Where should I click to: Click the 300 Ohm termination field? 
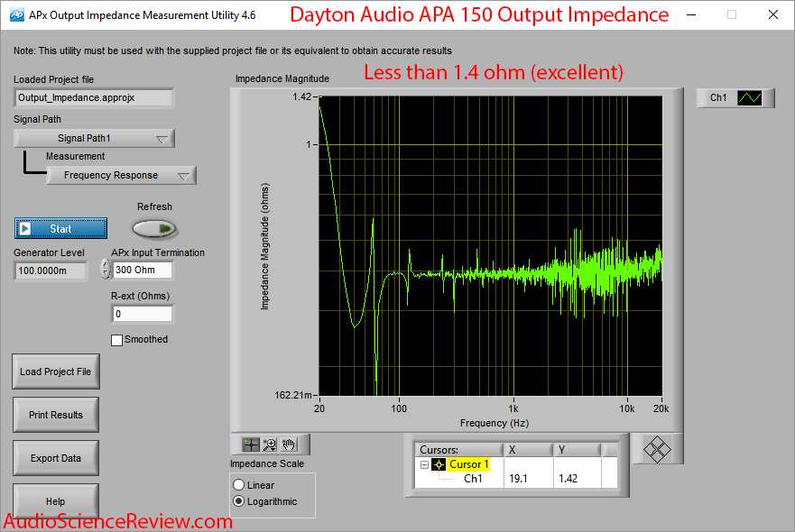[x=143, y=270]
